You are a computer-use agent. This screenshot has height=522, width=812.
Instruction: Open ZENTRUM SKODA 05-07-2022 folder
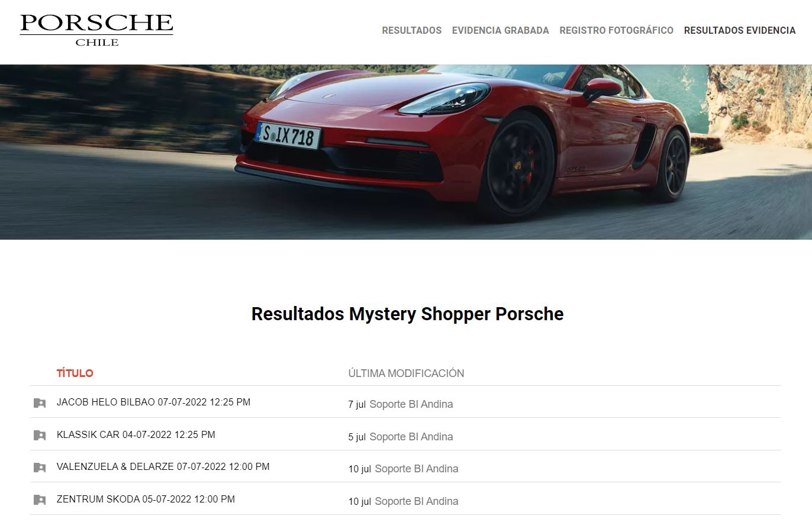[146, 500]
